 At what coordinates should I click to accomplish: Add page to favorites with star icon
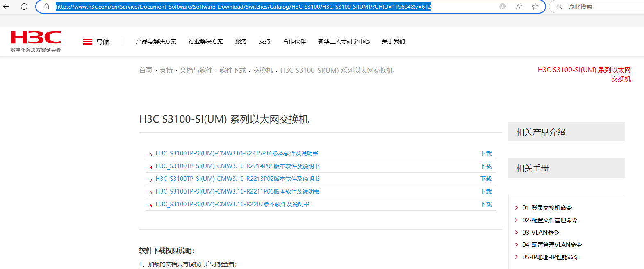point(535,7)
